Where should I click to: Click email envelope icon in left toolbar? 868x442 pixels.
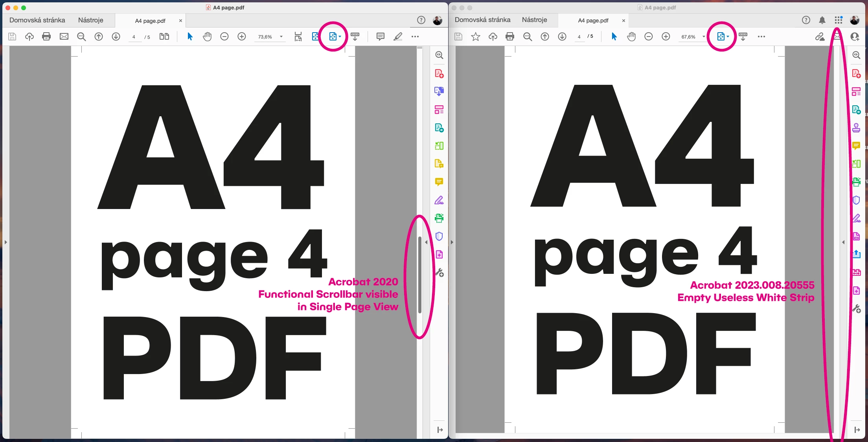[64, 37]
